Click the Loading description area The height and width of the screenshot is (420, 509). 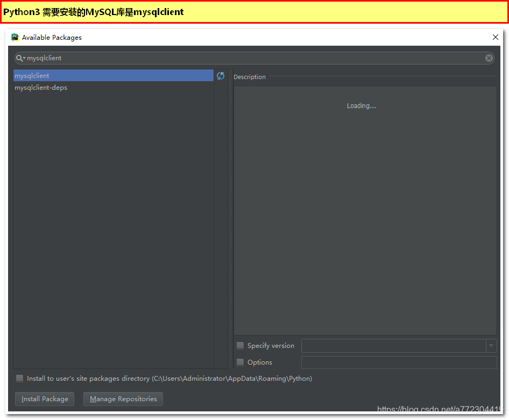tap(361, 105)
